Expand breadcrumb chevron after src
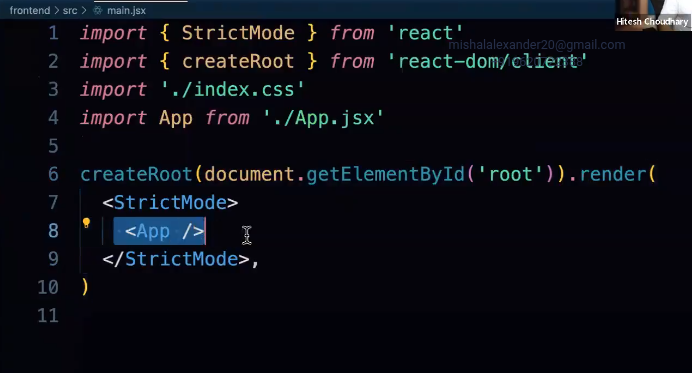The image size is (692, 373). 84,11
